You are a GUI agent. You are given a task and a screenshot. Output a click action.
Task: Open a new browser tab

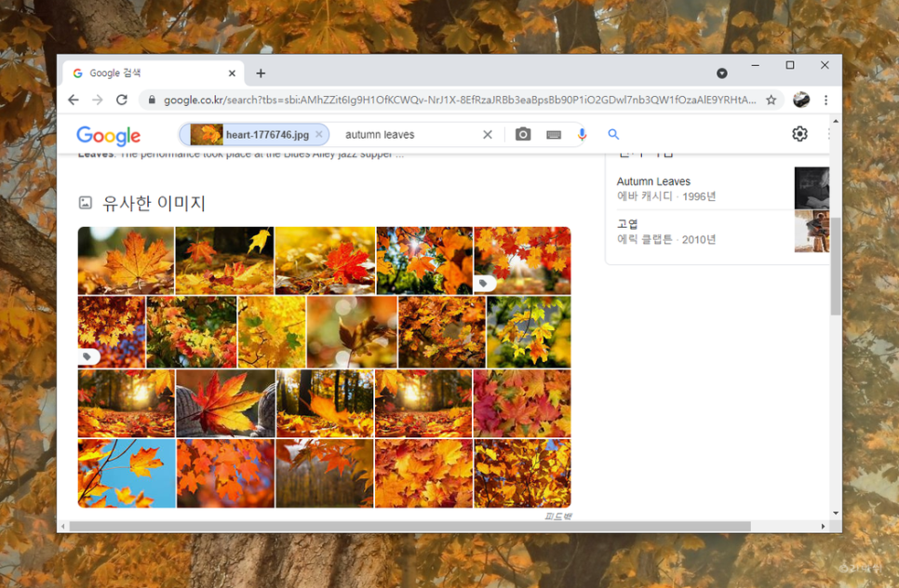(261, 73)
